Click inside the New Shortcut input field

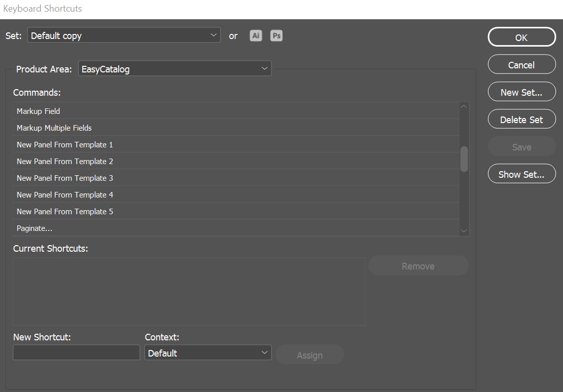[x=76, y=352]
